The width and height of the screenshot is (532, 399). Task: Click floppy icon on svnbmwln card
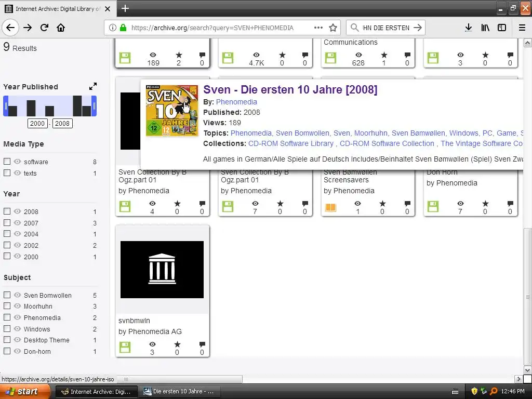pos(125,347)
